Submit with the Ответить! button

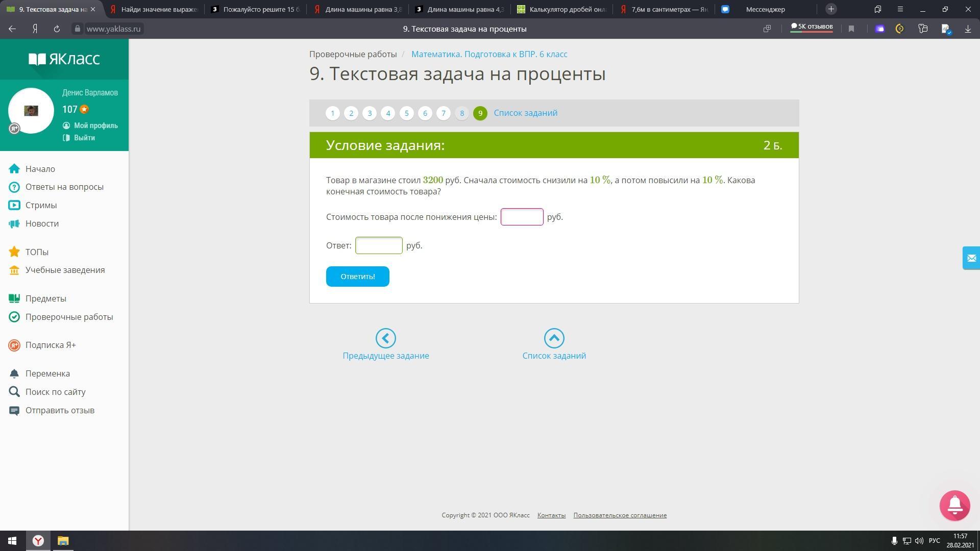coord(358,277)
